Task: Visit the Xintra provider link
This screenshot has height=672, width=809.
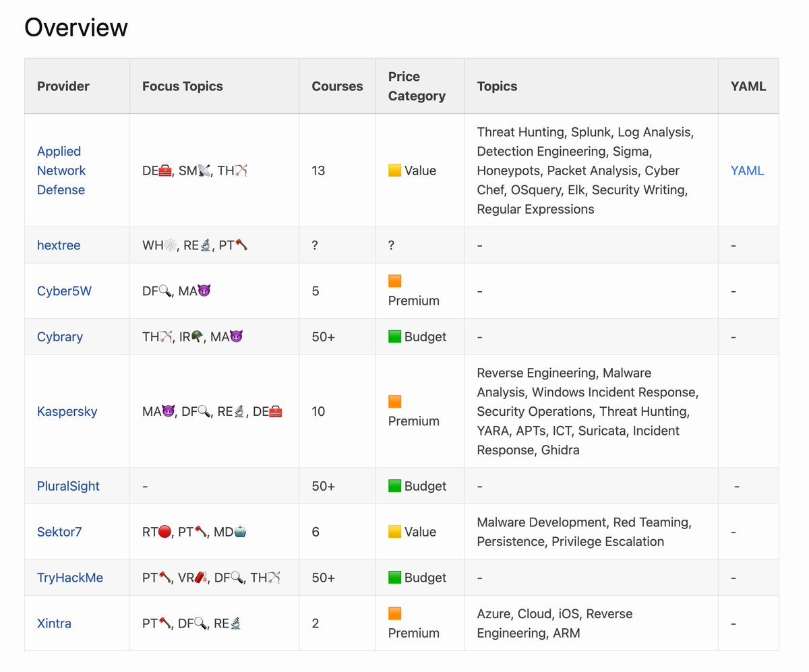Action: point(54,623)
